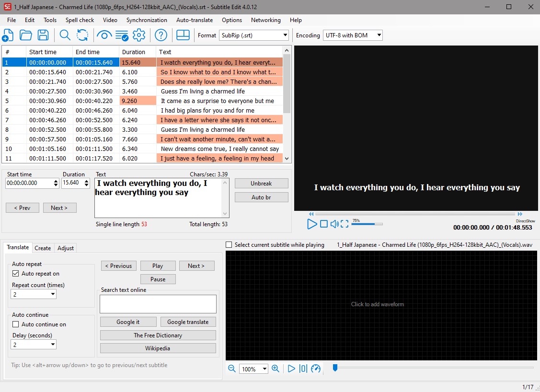
Task: Click the Google it button
Action: click(x=128, y=322)
